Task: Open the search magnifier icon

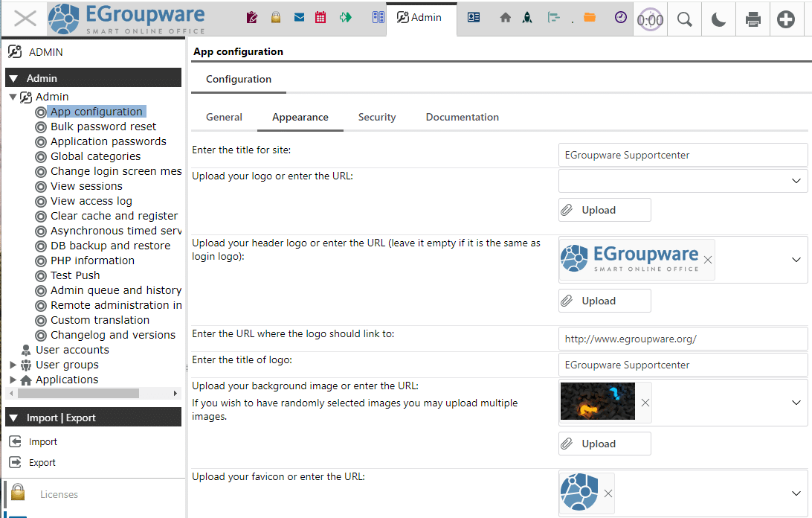Action: (x=683, y=18)
